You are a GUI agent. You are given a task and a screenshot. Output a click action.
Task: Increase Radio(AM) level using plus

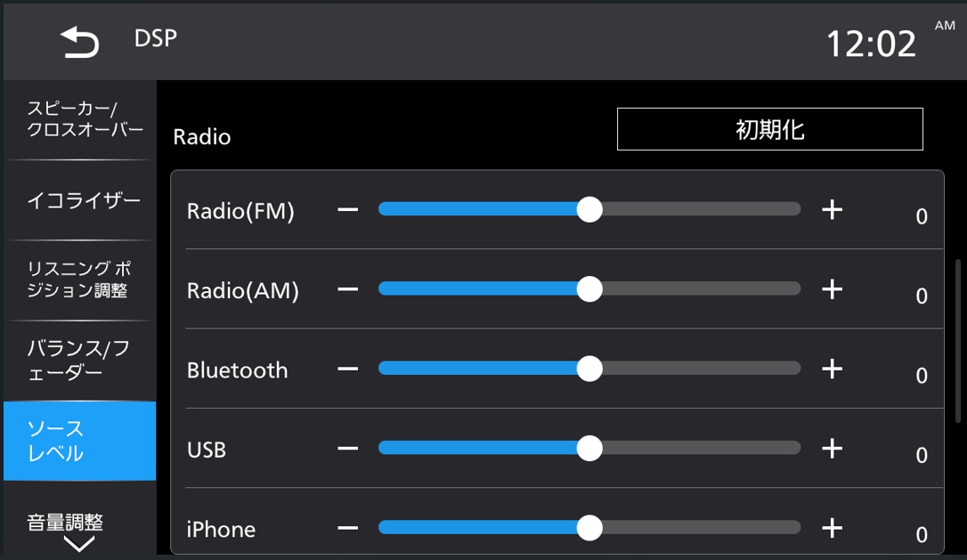[x=832, y=288]
